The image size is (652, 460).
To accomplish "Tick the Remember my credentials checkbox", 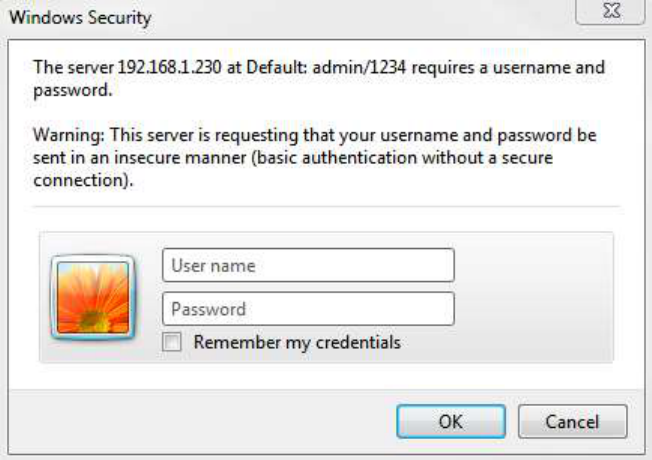I will (x=172, y=342).
